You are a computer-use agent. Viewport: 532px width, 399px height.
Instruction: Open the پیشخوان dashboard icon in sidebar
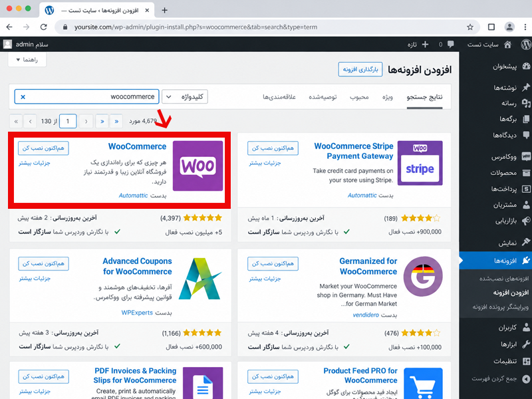click(526, 66)
